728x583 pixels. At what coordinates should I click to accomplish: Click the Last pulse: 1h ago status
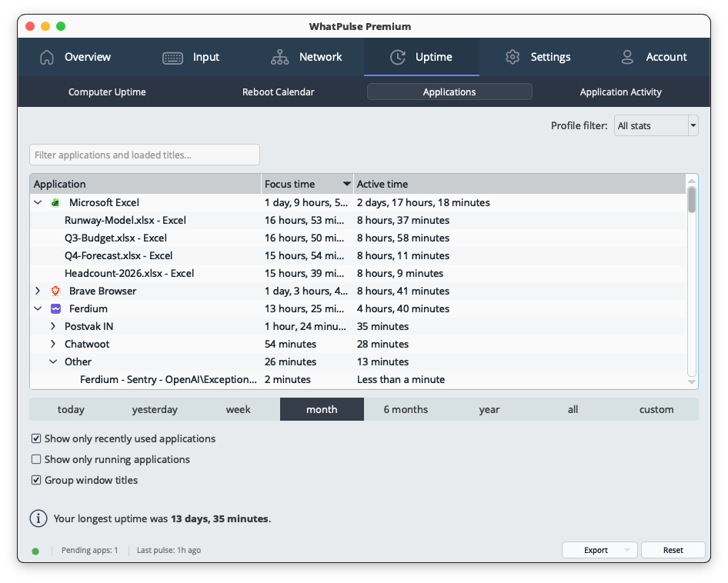click(169, 550)
